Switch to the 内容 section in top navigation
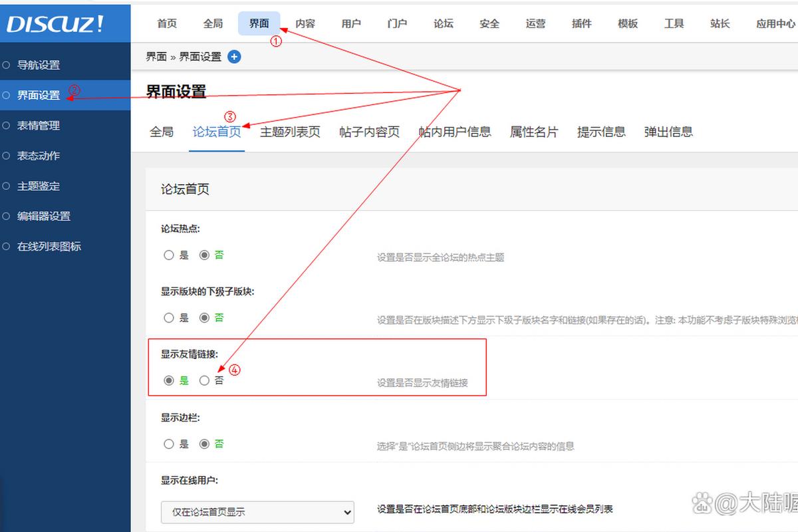Image resolution: width=798 pixels, height=532 pixels. 305,23
